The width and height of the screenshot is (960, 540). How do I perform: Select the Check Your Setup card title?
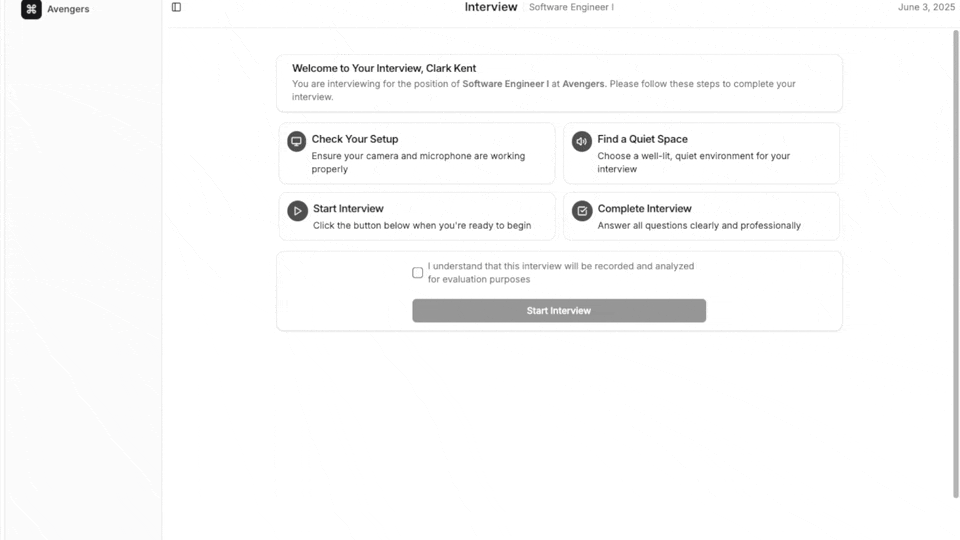(355, 139)
